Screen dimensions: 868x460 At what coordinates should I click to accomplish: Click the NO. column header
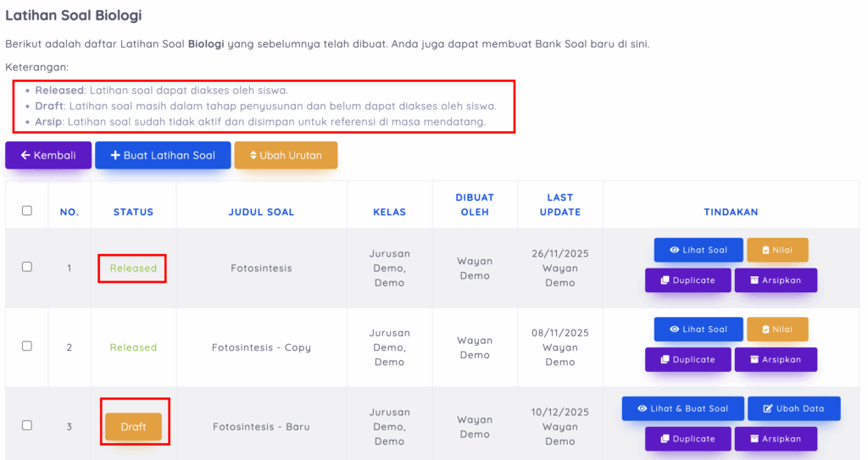click(x=70, y=212)
